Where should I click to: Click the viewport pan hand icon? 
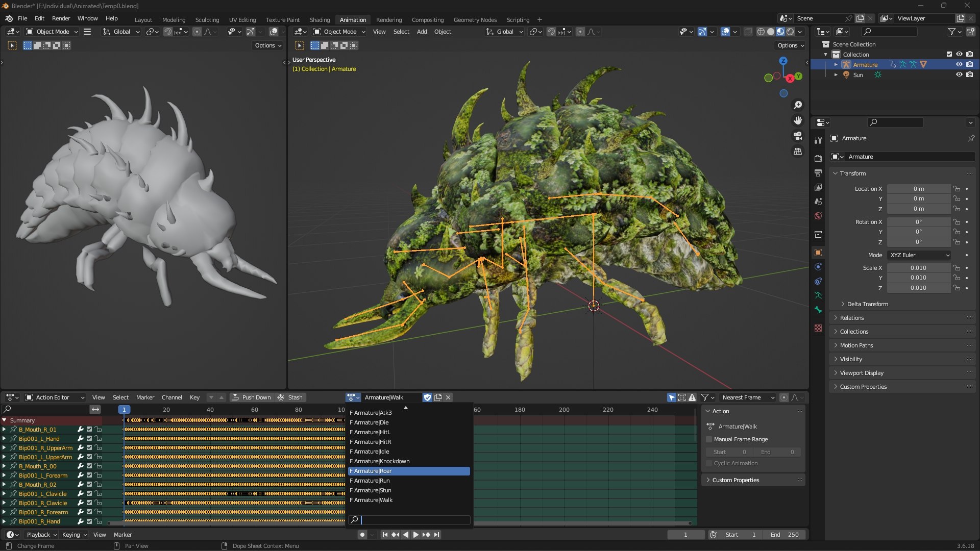798,120
